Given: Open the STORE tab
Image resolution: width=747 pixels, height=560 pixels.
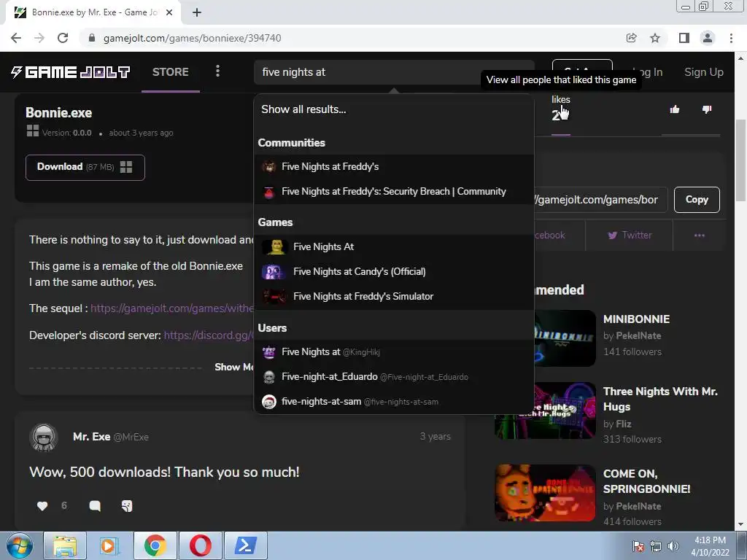Looking at the screenshot, I should click(171, 72).
